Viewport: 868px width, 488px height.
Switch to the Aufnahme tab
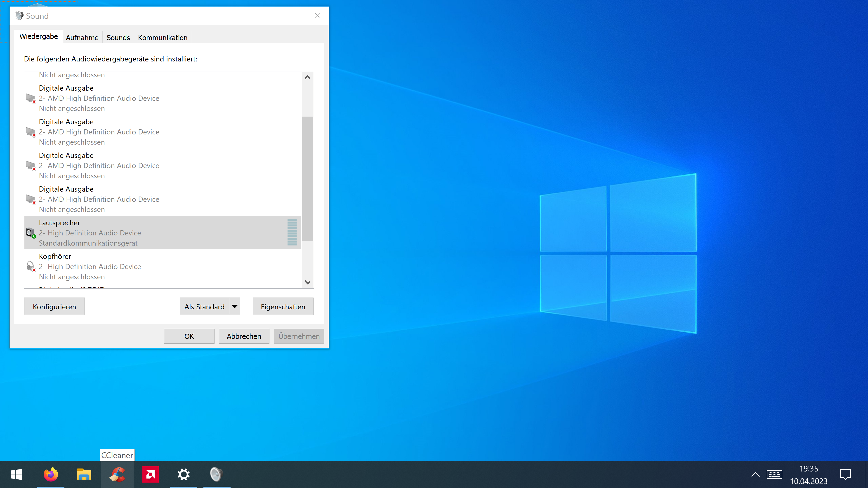click(x=82, y=38)
